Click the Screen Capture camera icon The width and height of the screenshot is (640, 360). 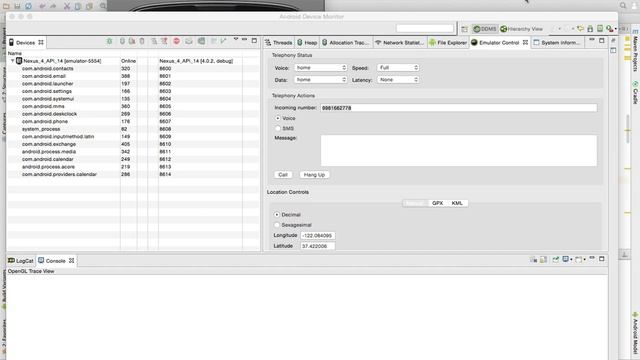click(189, 41)
